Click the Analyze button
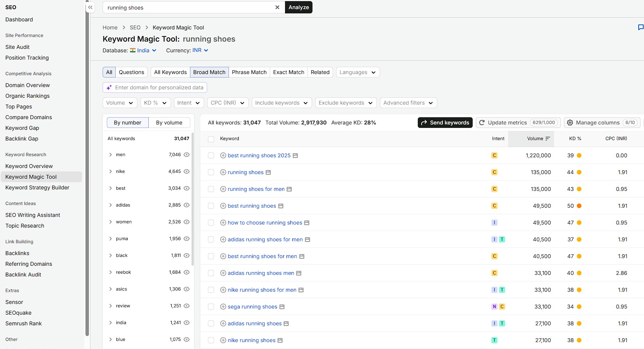Screen dimensions: 644x349 (x=299, y=7)
